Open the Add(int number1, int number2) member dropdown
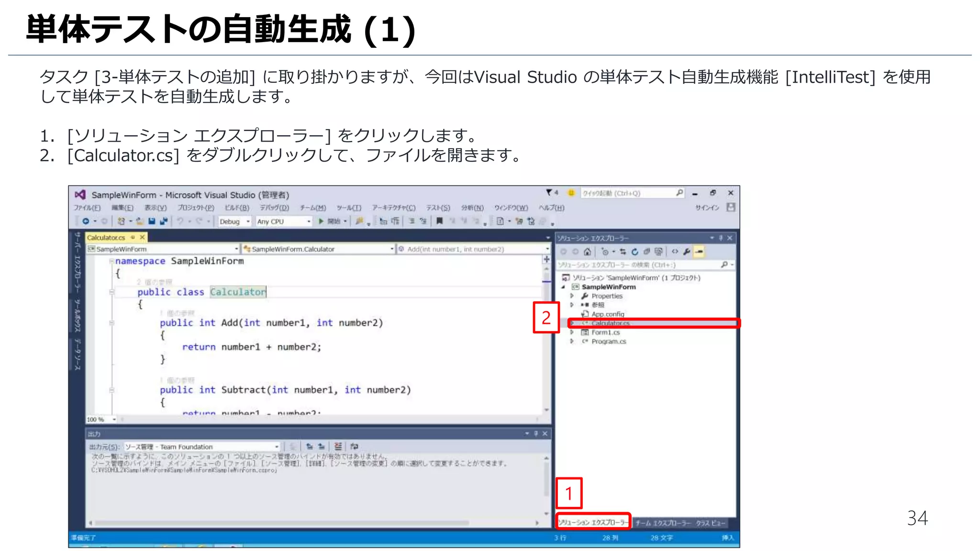Screen dimensions: 980x551 (x=474, y=249)
